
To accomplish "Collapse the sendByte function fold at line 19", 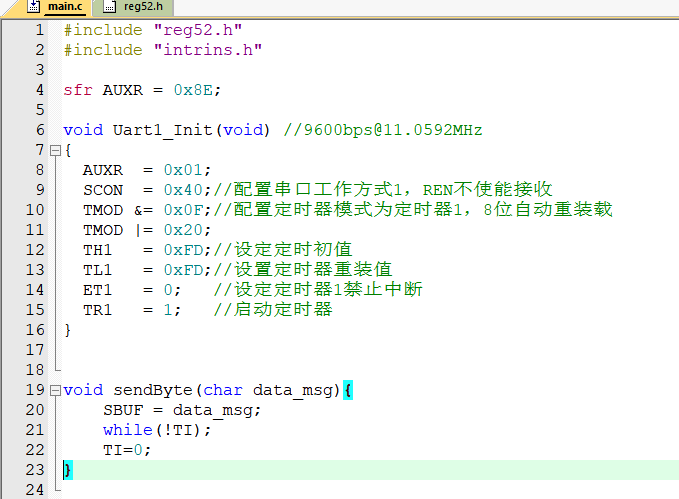I will [x=55, y=390].
